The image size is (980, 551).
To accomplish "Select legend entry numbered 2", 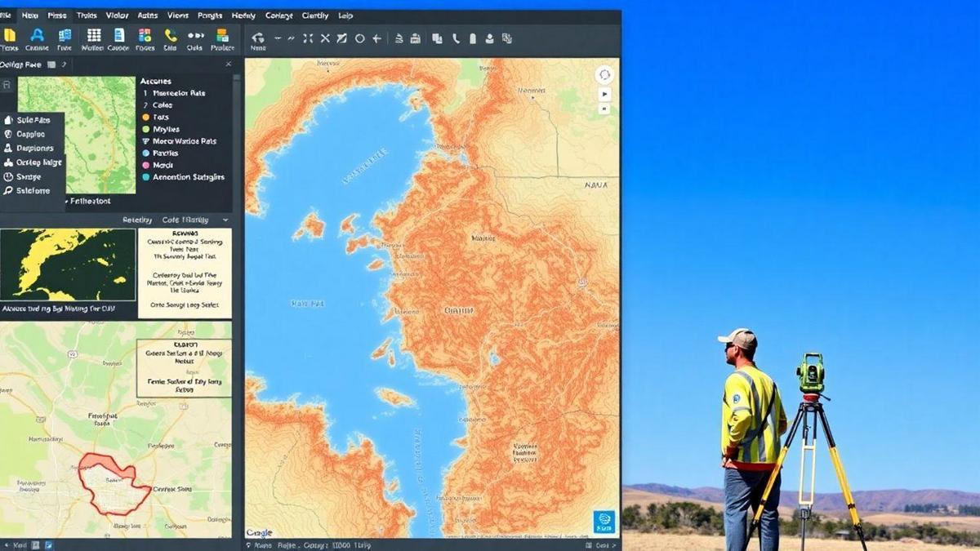I will click(158, 105).
